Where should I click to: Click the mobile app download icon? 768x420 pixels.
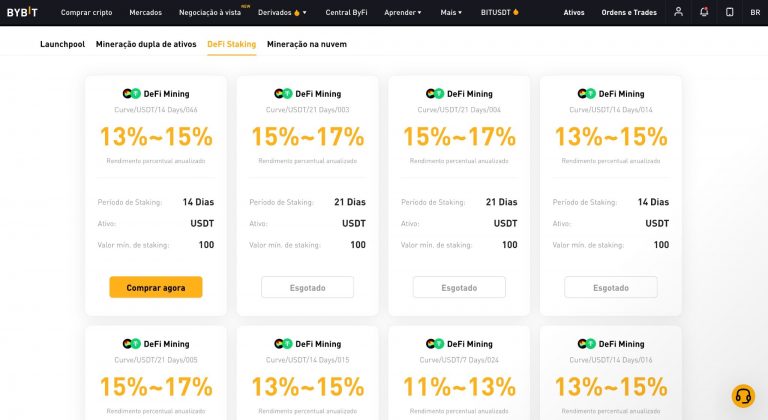(x=729, y=12)
